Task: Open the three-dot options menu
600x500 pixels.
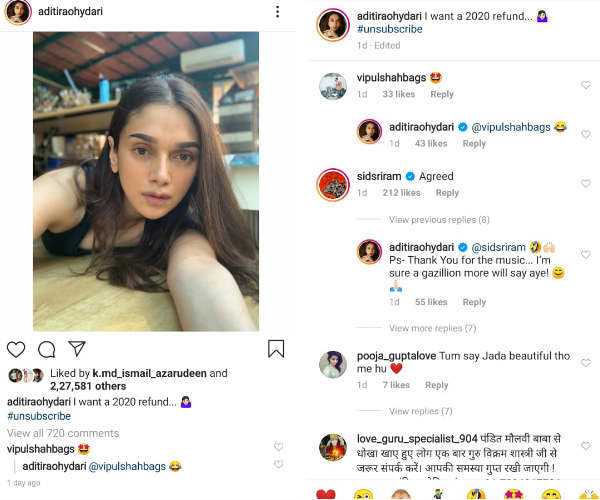Action: [x=277, y=11]
